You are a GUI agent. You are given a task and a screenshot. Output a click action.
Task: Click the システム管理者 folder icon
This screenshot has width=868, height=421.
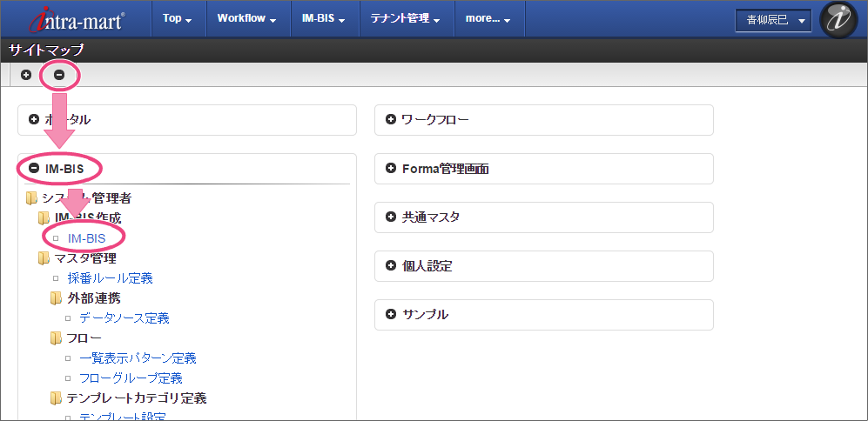pyautogui.click(x=32, y=198)
